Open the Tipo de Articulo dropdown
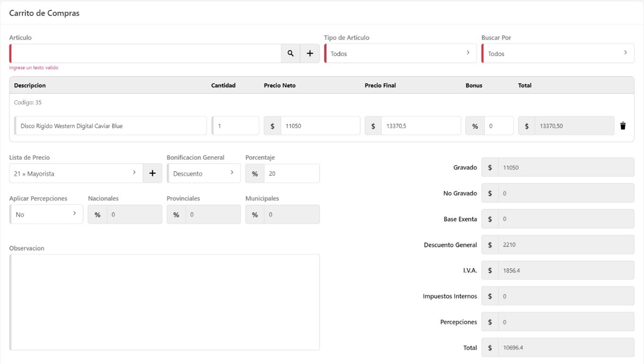Viewport: 644px width, 364px height. pyautogui.click(x=400, y=54)
